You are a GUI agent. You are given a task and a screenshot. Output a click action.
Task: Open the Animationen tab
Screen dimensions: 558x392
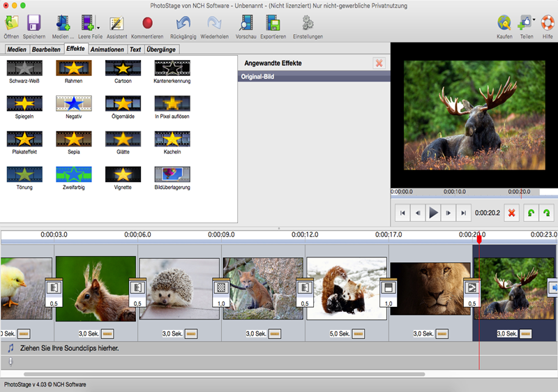(x=107, y=50)
